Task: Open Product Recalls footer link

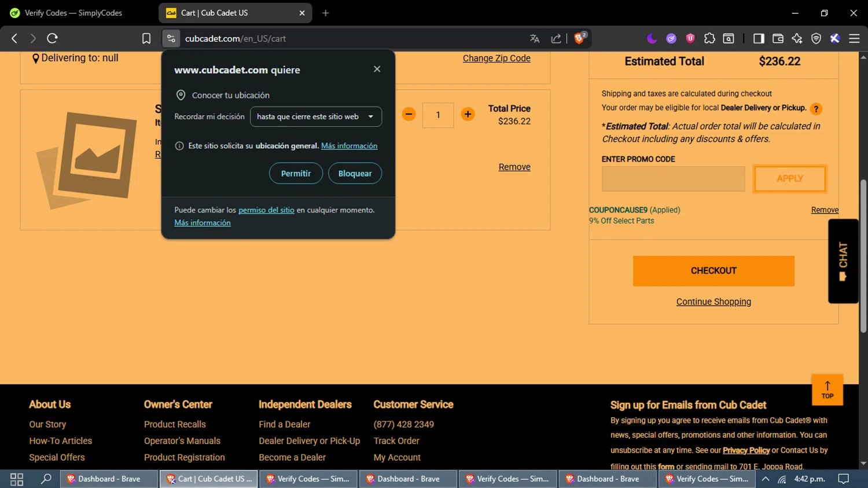Action: pyautogui.click(x=175, y=424)
